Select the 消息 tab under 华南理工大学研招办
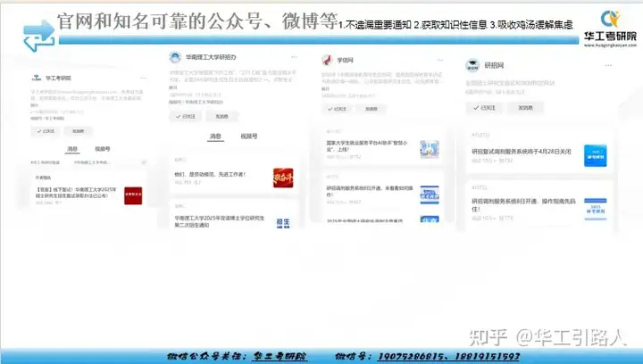643x364 pixels. click(x=216, y=136)
